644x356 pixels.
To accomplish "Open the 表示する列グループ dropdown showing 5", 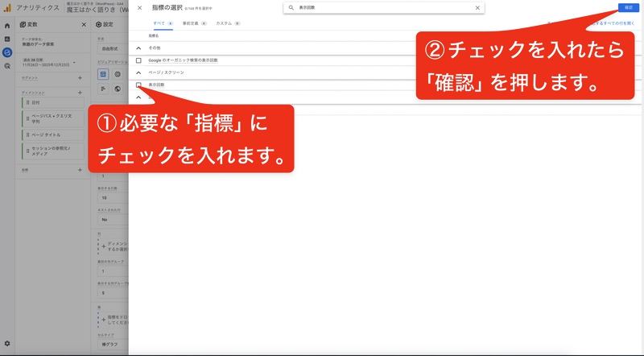I will pos(113,293).
